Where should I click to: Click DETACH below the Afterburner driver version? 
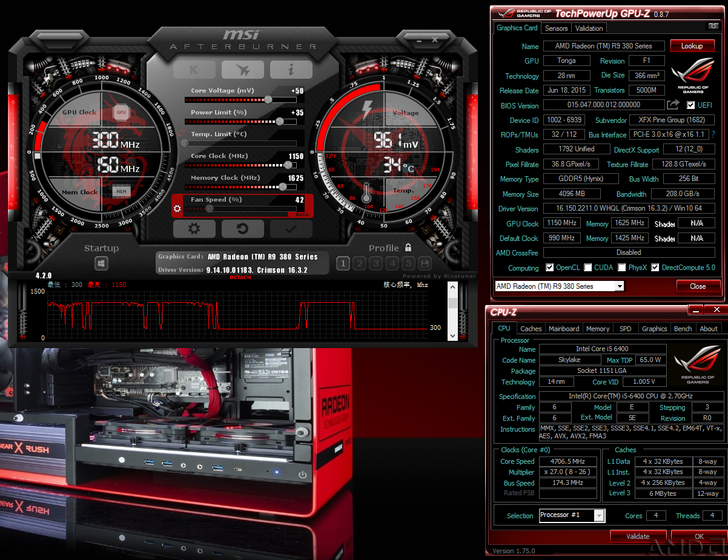click(x=240, y=278)
